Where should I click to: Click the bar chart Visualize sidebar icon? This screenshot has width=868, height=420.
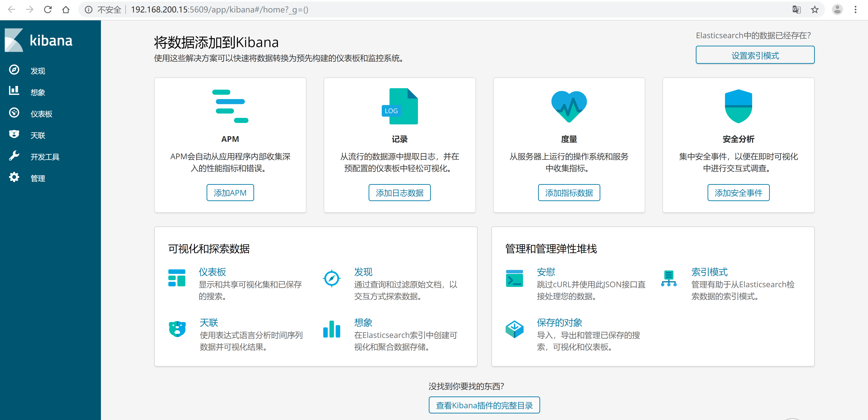(x=14, y=91)
